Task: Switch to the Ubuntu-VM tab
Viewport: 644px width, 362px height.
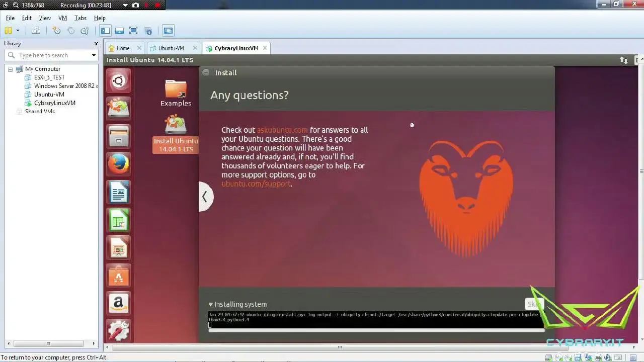Action: click(x=171, y=48)
